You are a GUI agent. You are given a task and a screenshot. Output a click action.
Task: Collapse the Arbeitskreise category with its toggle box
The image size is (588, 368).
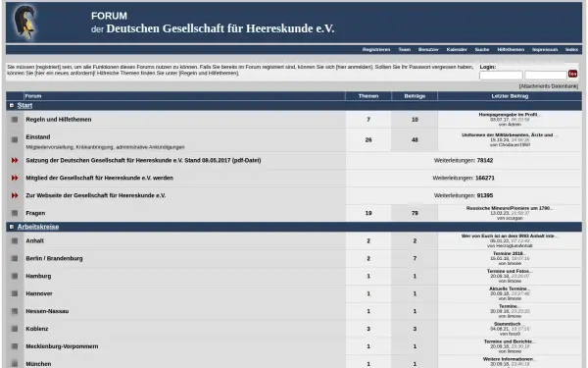pos(11,227)
